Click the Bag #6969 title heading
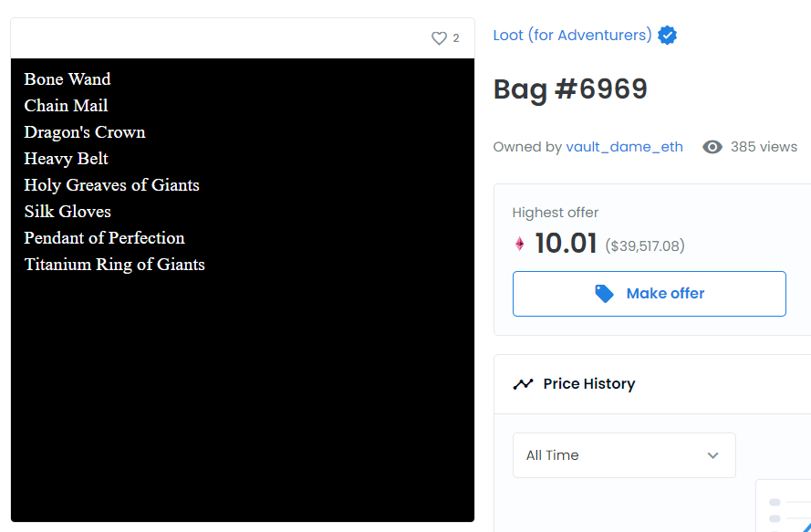811x532 pixels. 570,89
